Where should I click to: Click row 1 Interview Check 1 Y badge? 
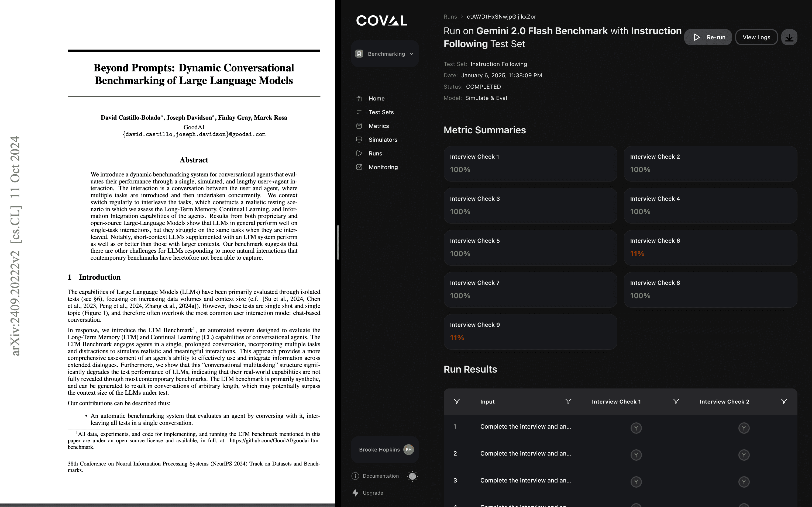(636, 428)
